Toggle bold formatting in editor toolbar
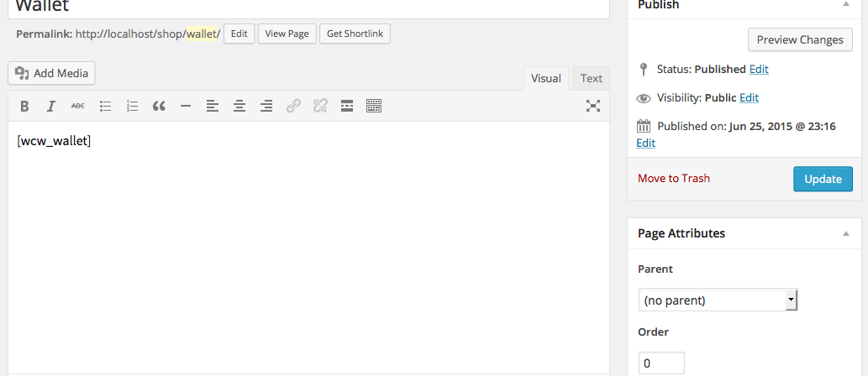Screen dimensions: 868x376 click(24, 106)
